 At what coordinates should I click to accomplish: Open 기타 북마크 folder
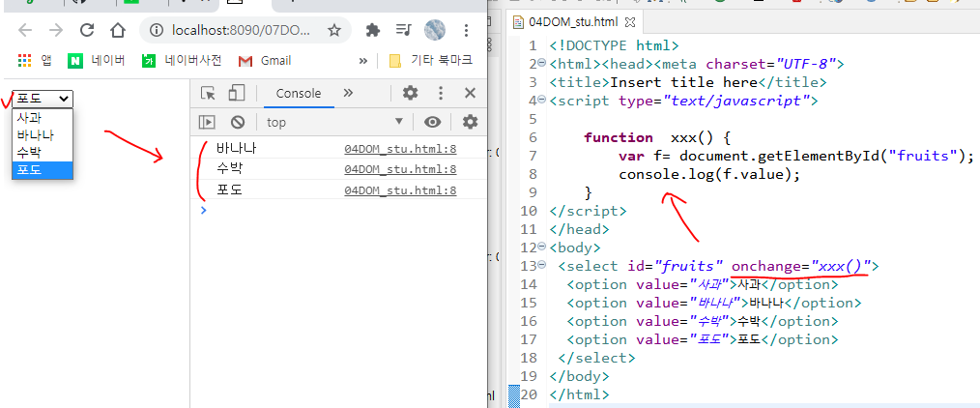431,61
